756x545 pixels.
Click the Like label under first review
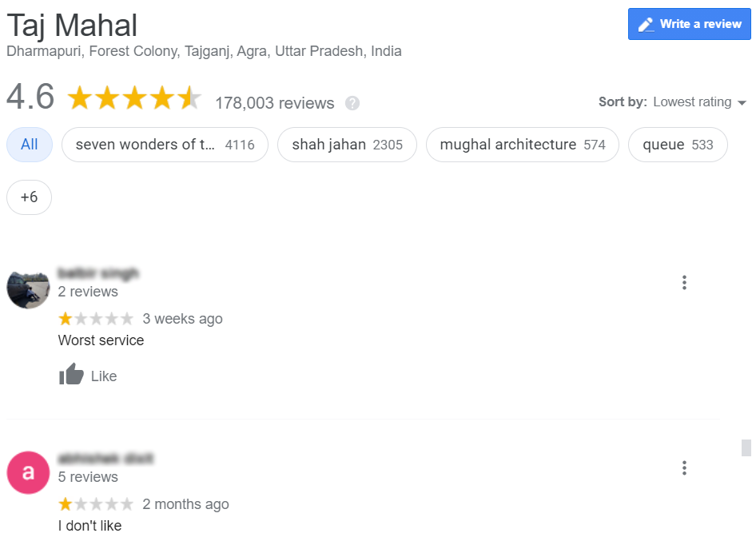104,376
